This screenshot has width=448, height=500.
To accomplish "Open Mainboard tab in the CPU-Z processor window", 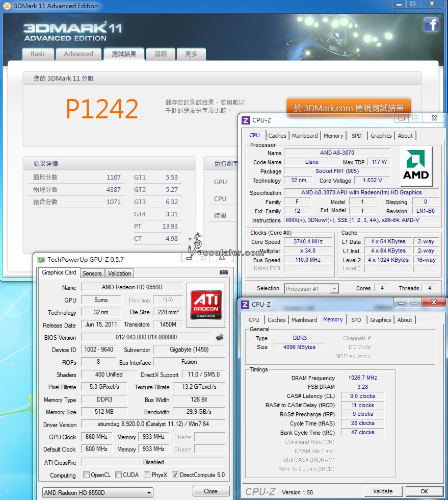I will (305, 136).
